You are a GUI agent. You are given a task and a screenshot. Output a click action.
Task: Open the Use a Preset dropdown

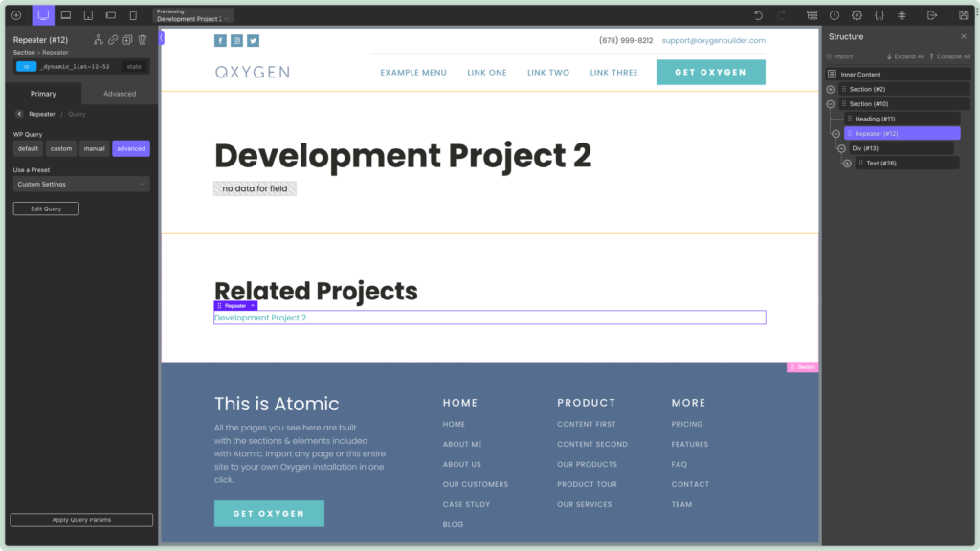coord(81,185)
